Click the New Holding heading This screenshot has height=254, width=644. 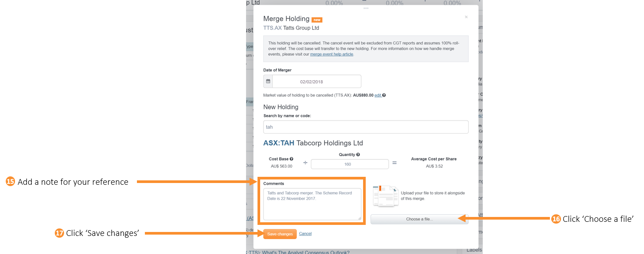pos(281,107)
